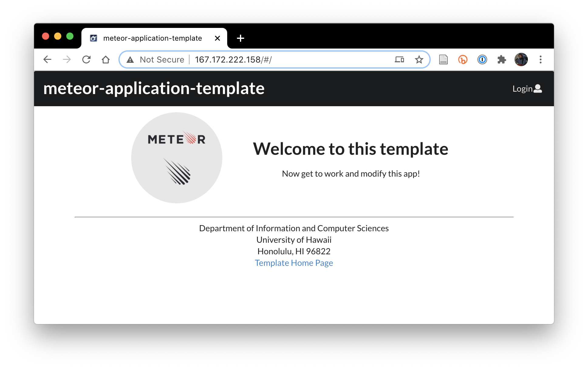Image resolution: width=588 pixels, height=369 pixels.
Task: Click the browser back arrow
Action: coord(47,59)
